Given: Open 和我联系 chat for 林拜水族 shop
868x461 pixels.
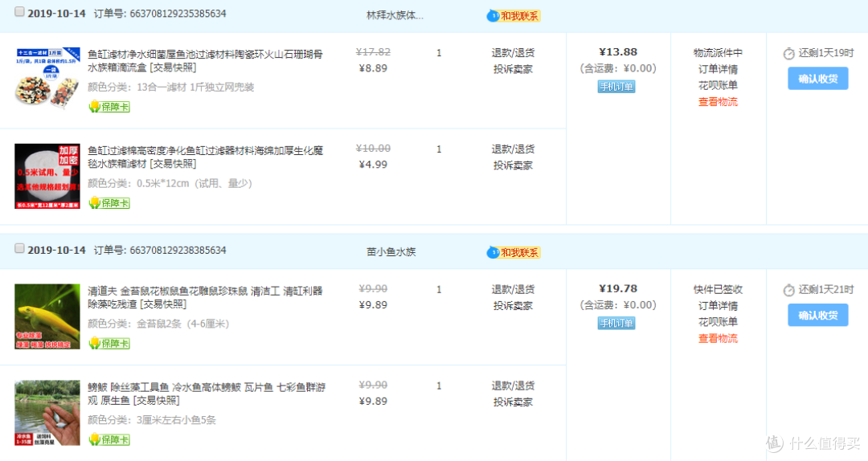Looking at the screenshot, I should pos(513,16).
